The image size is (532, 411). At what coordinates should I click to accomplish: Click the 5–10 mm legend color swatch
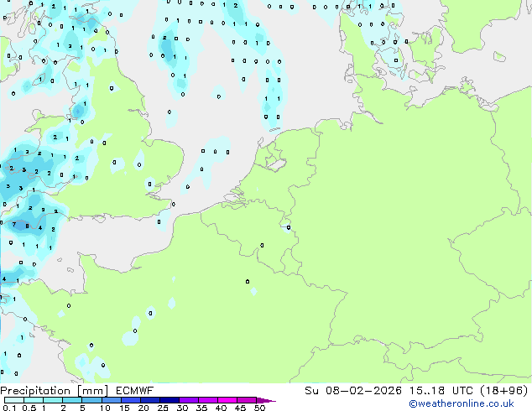pos(92,400)
